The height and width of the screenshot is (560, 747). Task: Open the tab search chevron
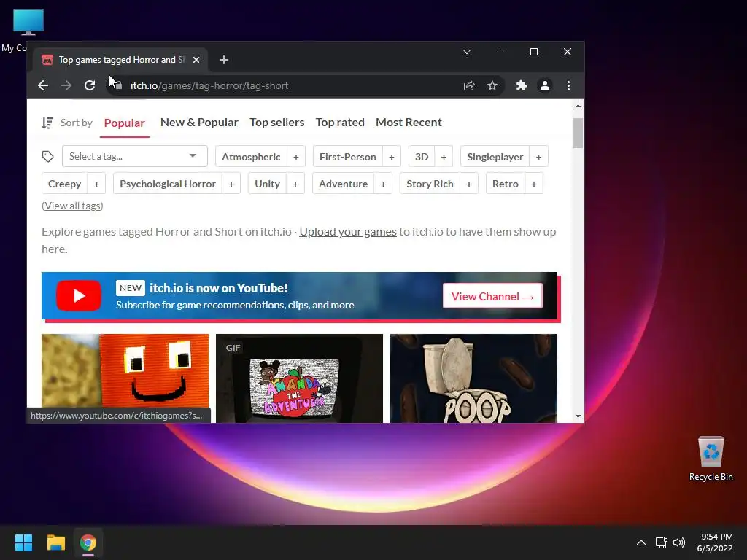click(x=467, y=52)
